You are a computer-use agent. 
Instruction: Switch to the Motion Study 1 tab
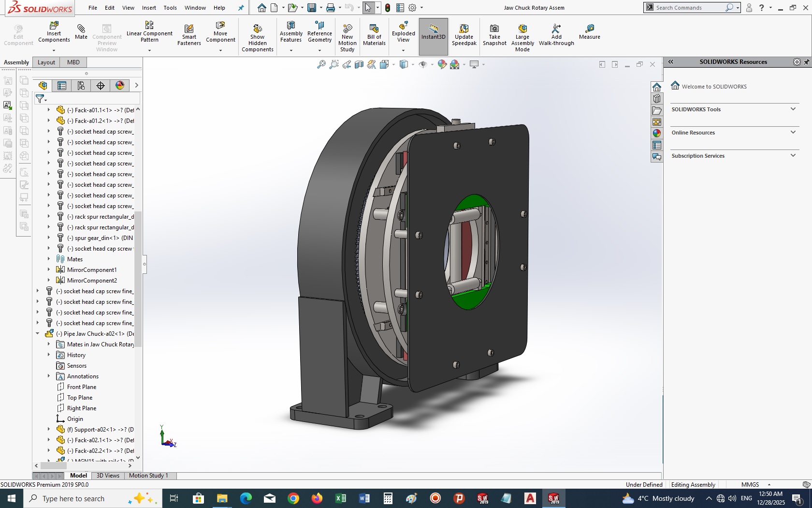coord(148,476)
